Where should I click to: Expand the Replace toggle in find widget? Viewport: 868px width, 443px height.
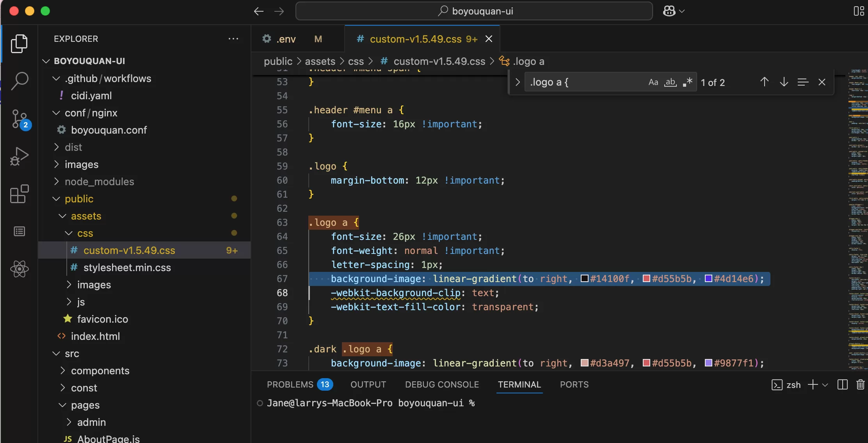pos(518,82)
